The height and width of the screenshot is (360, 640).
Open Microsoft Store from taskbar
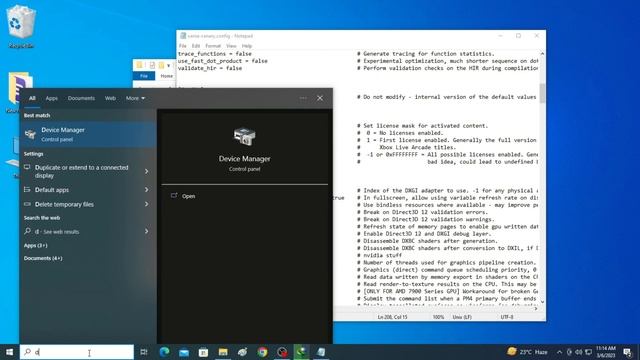203,352
